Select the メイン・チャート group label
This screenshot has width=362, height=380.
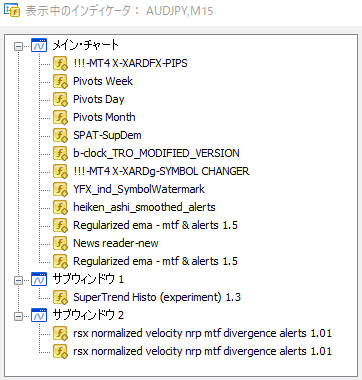[86, 45]
